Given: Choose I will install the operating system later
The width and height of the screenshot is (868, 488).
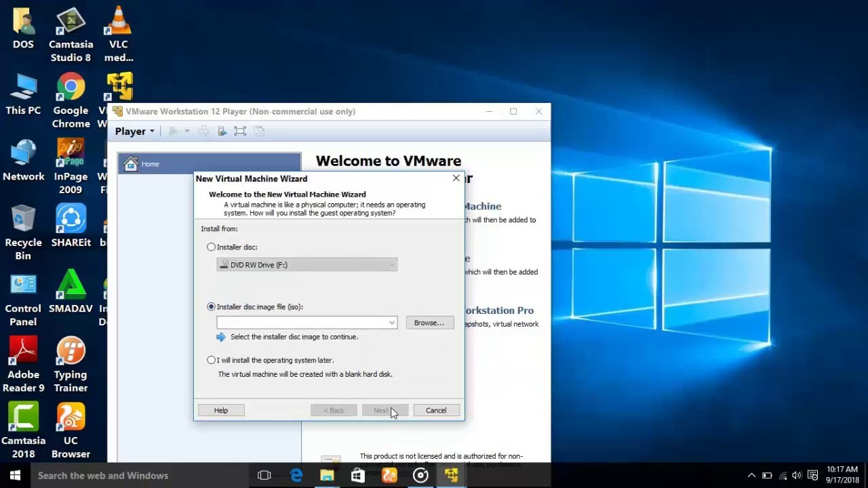Looking at the screenshot, I should 211,360.
